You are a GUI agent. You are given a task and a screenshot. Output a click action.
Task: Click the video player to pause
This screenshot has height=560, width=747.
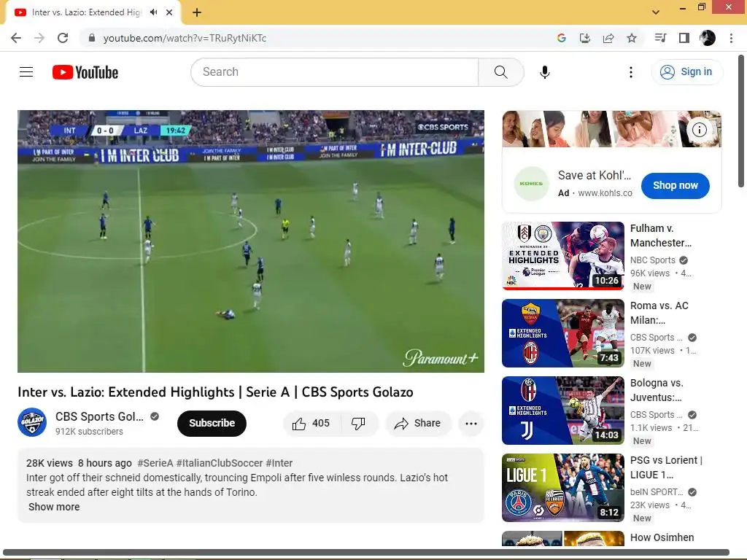click(x=251, y=241)
